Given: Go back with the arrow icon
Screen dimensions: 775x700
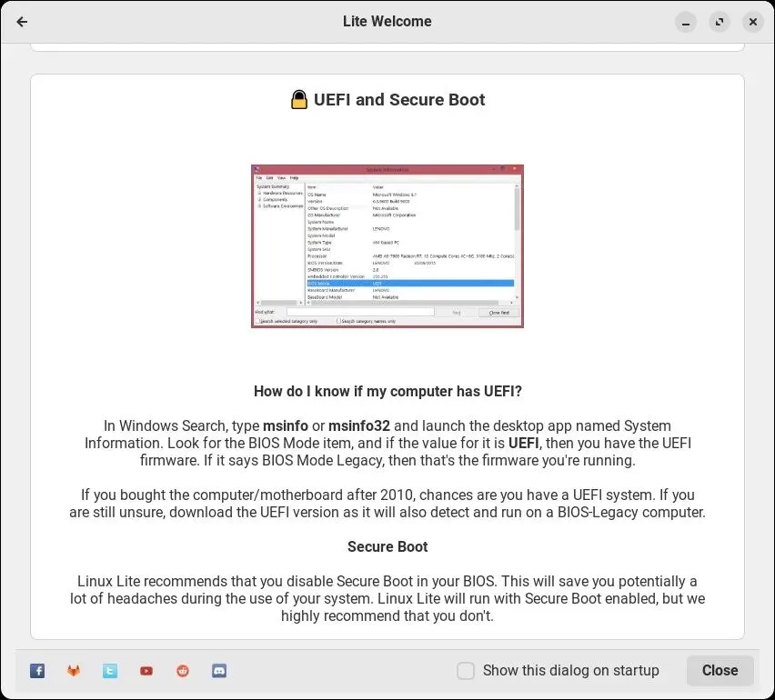Looking at the screenshot, I should click(22, 22).
